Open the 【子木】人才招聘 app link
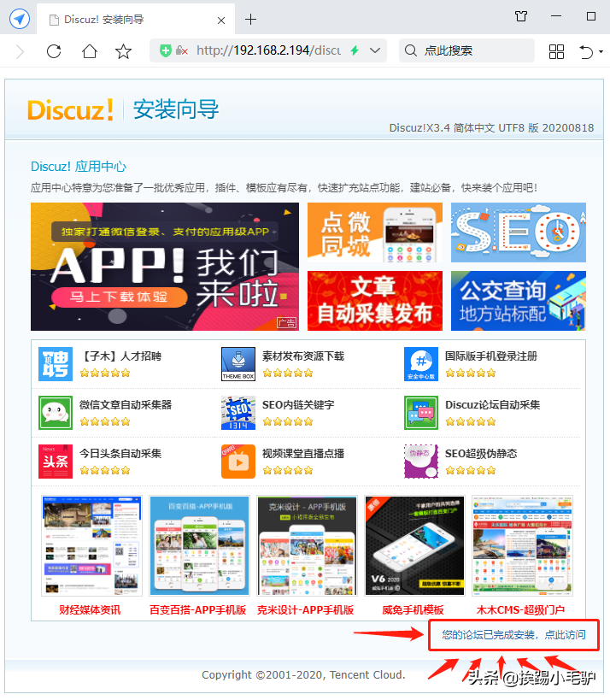 coord(120,356)
